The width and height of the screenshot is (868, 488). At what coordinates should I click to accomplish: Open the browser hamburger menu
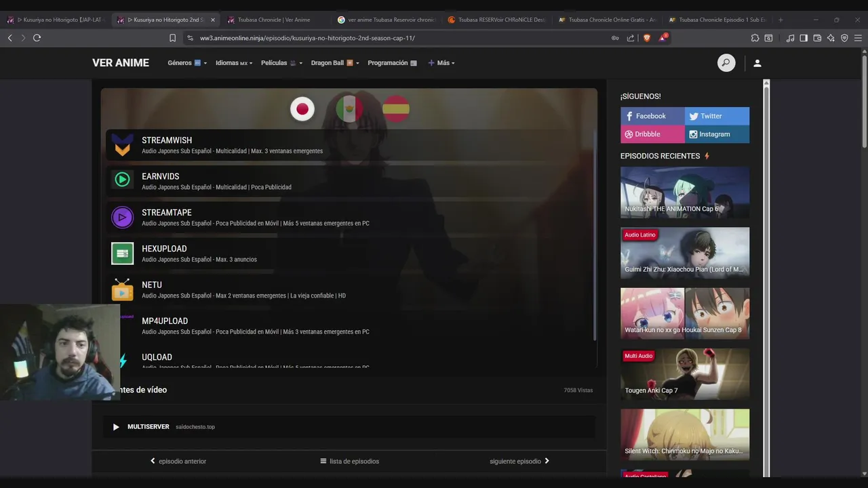(x=858, y=38)
